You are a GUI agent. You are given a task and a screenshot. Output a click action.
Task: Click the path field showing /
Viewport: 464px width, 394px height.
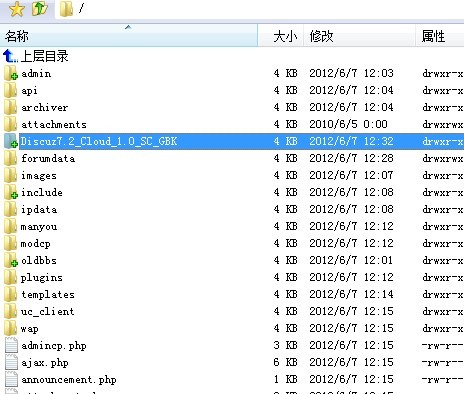(x=260, y=9)
